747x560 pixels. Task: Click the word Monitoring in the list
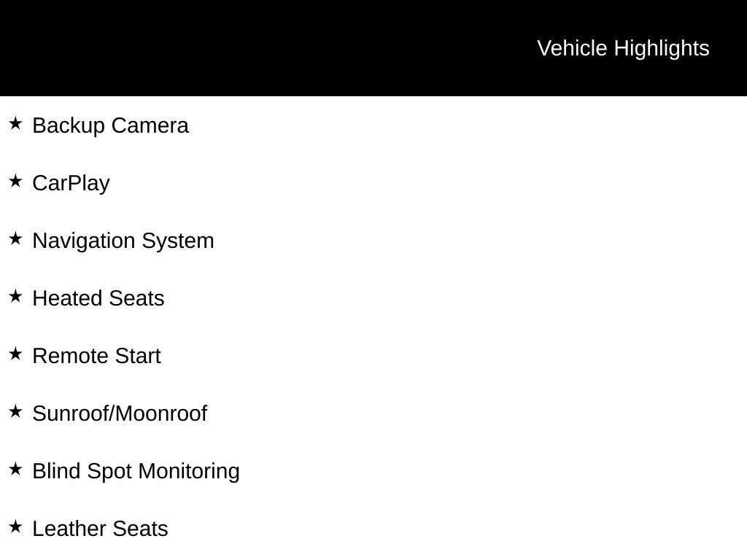point(189,472)
